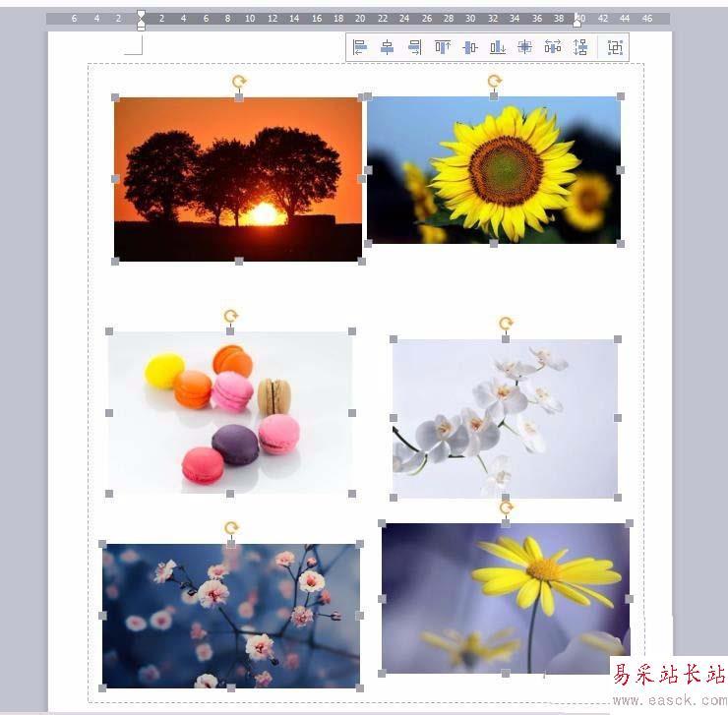Viewport: 728px width, 715px height.
Task: Align selected pictures to the top
Action: 443,47
